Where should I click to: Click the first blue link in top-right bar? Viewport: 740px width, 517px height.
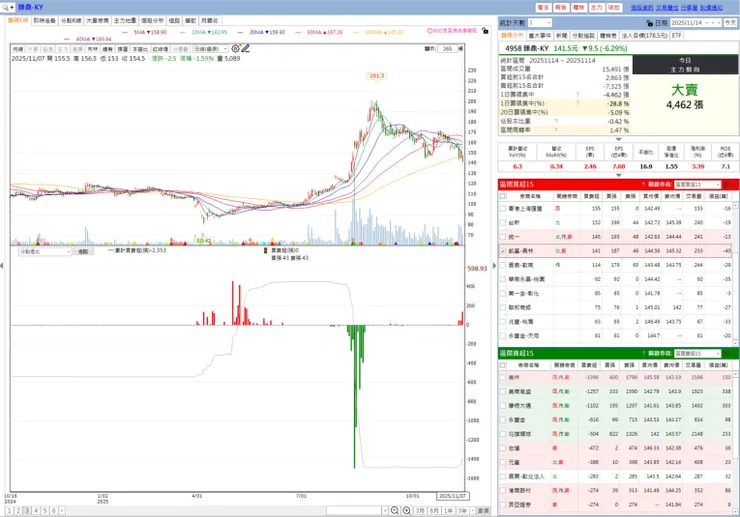[x=642, y=8]
